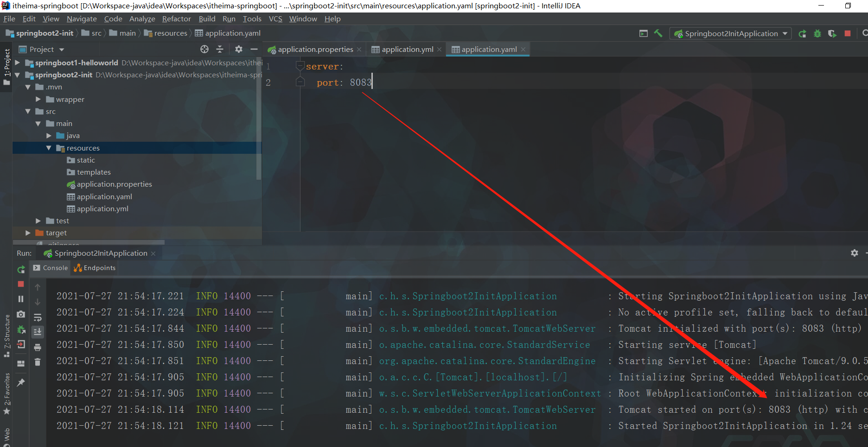Expand the test folder
The width and height of the screenshot is (868, 447).
38,221
